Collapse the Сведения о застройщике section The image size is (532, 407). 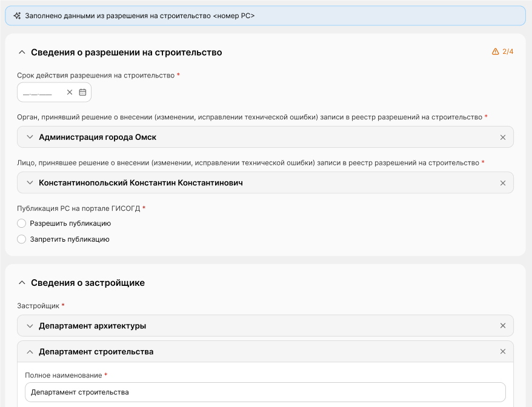click(22, 282)
